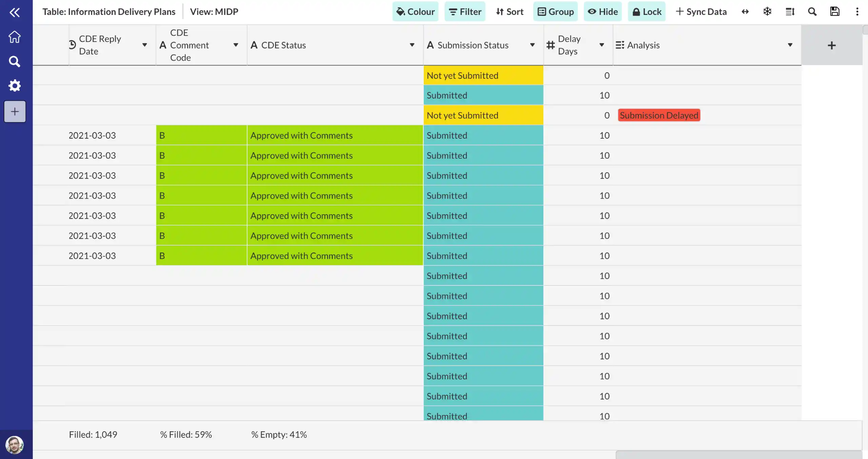This screenshot has height=459, width=868.
Task: Click the freeze columns snowflake icon
Action: pyautogui.click(x=767, y=11)
